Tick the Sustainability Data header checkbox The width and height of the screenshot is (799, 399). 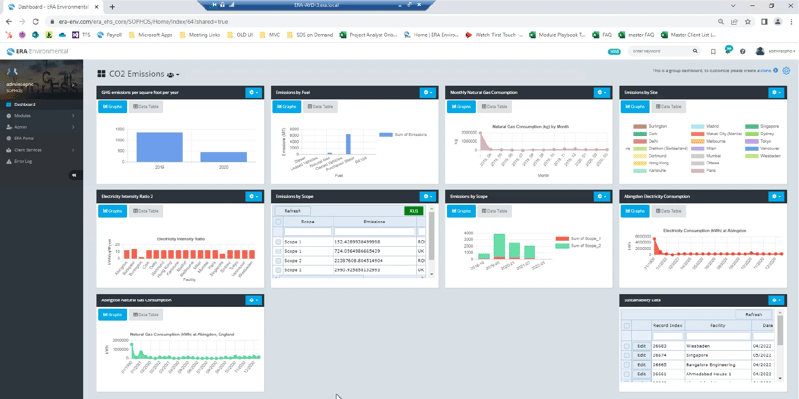627,326
